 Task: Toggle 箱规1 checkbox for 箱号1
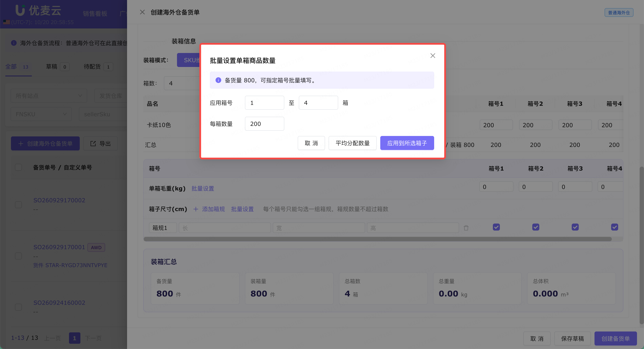[496, 227]
